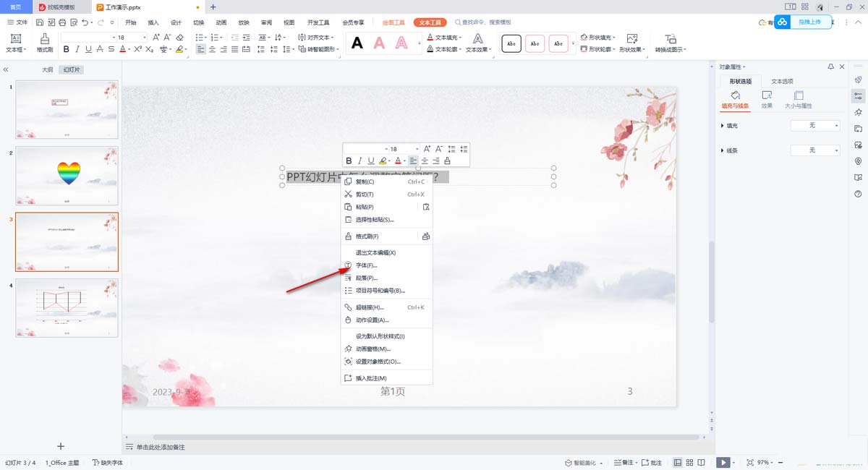The height and width of the screenshot is (470, 868).
Task: Open the 填充 fill type dropdown
Action: pyautogui.click(x=815, y=126)
